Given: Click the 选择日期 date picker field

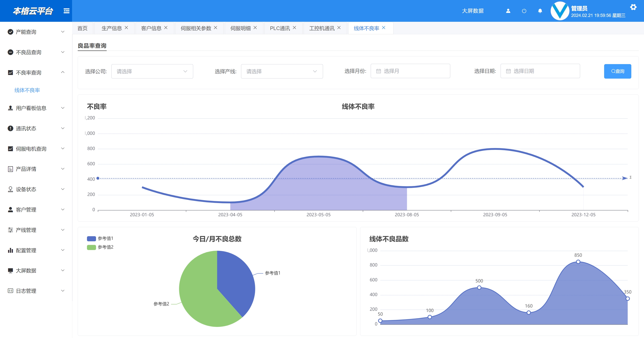Looking at the screenshot, I should tap(540, 71).
